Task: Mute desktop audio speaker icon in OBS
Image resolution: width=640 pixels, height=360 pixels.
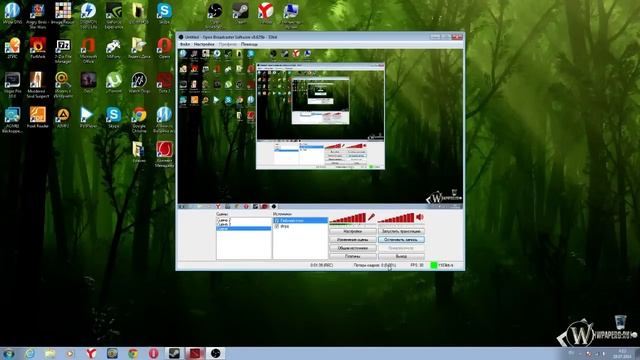Action: [420, 218]
